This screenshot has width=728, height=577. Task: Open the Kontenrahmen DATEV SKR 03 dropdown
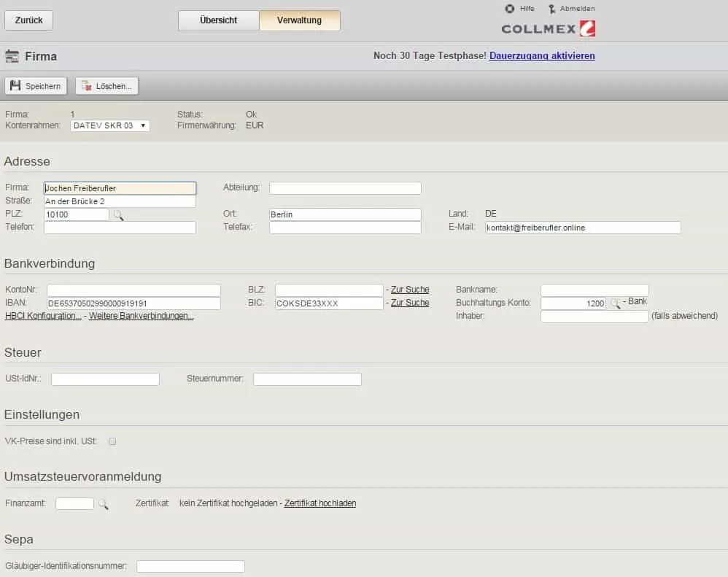pyautogui.click(x=110, y=125)
